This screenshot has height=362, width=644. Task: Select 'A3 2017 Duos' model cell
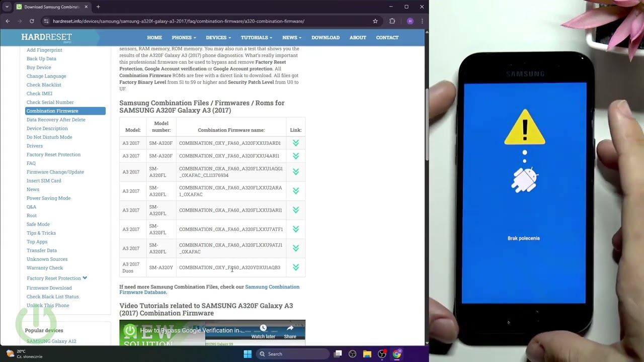coord(133,267)
